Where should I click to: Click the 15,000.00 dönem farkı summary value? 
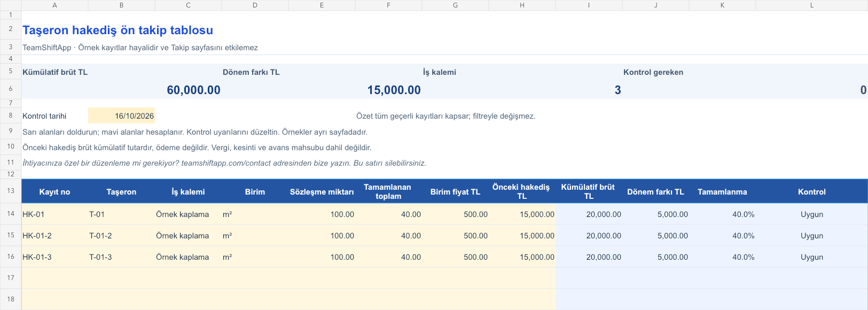click(394, 90)
